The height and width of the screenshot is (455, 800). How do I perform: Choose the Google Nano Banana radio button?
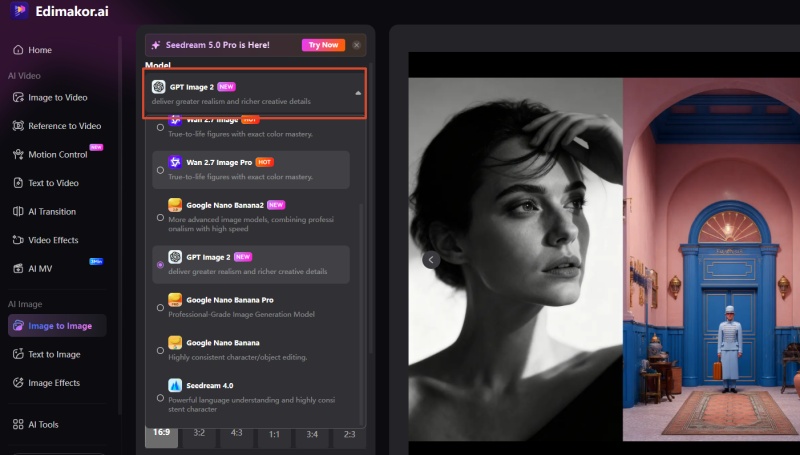pyautogui.click(x=160, y=350)
